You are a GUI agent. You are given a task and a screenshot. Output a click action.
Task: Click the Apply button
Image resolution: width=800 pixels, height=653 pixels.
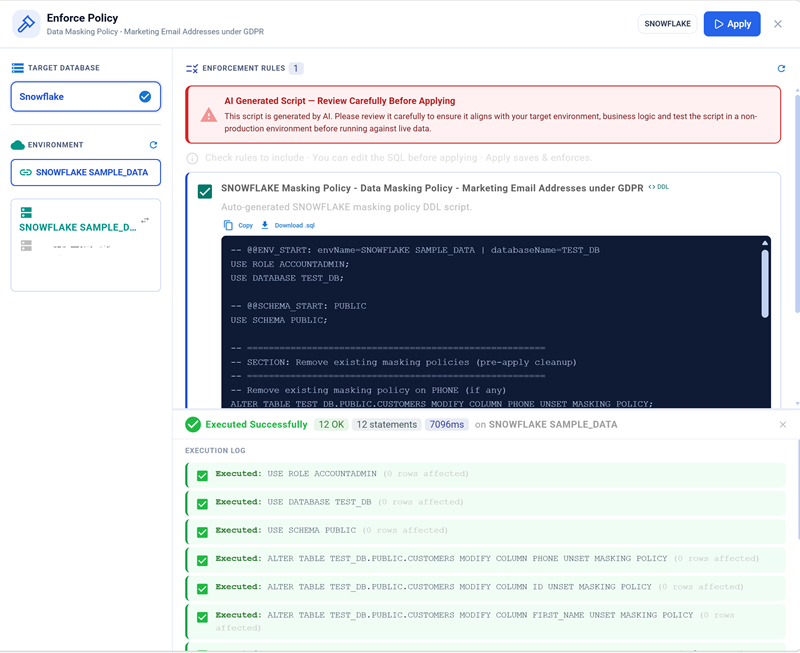(x=732, y=24)
